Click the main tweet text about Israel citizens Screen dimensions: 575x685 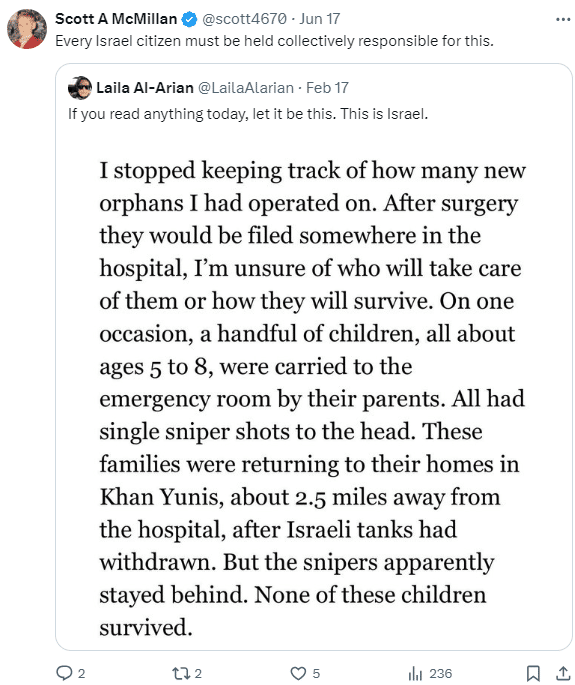[274, 41]
